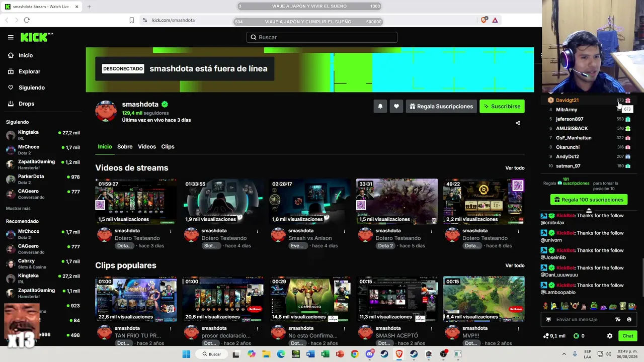The width and height of the screenshot is (644, 362).
Task: Open the 02:28:17 stream video thumbnail
Action: (310, 201)
